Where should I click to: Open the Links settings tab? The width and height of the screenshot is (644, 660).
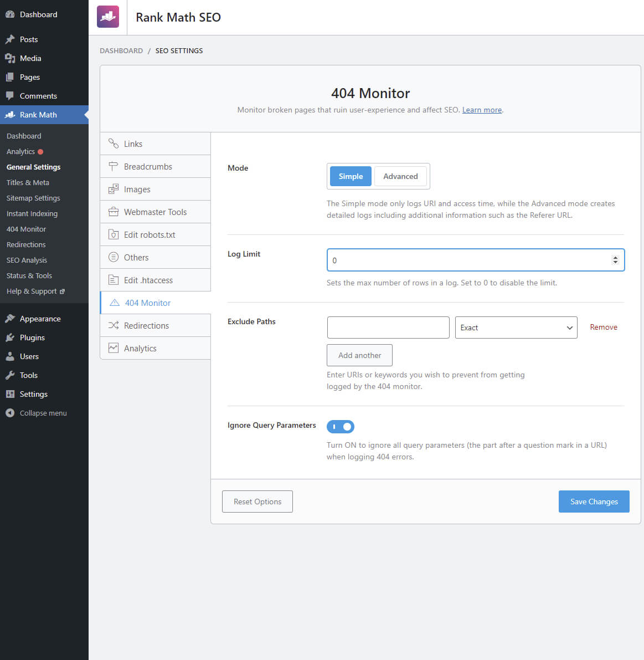coord(155,144)
